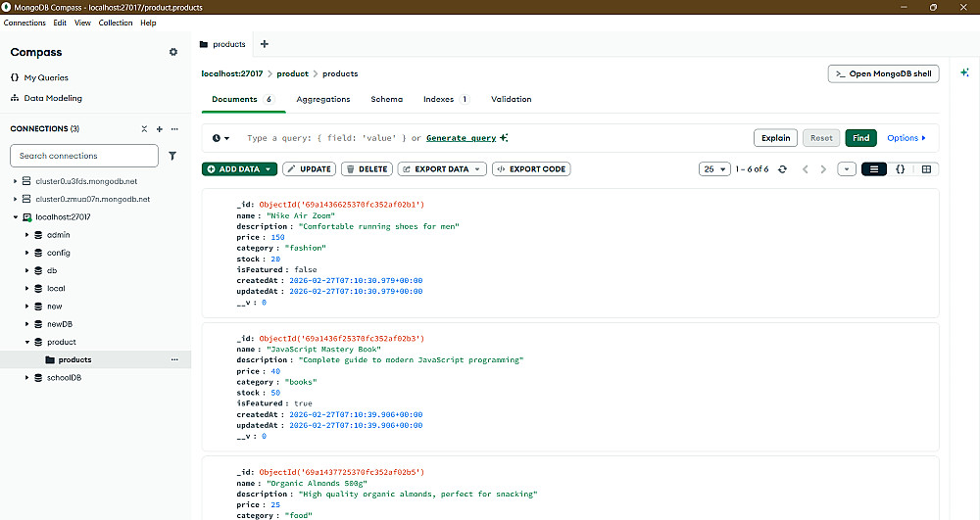The height and width of the screenshot is (520, 980).
Task: Switch to the Aggregations tab
Action: 322,99
